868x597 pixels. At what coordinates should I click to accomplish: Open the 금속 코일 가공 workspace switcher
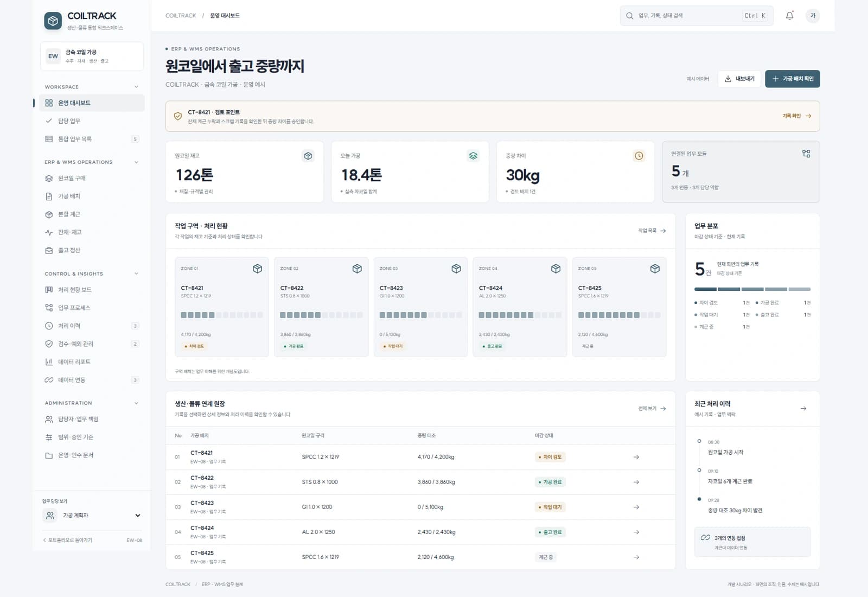click(x=92, y=56)
